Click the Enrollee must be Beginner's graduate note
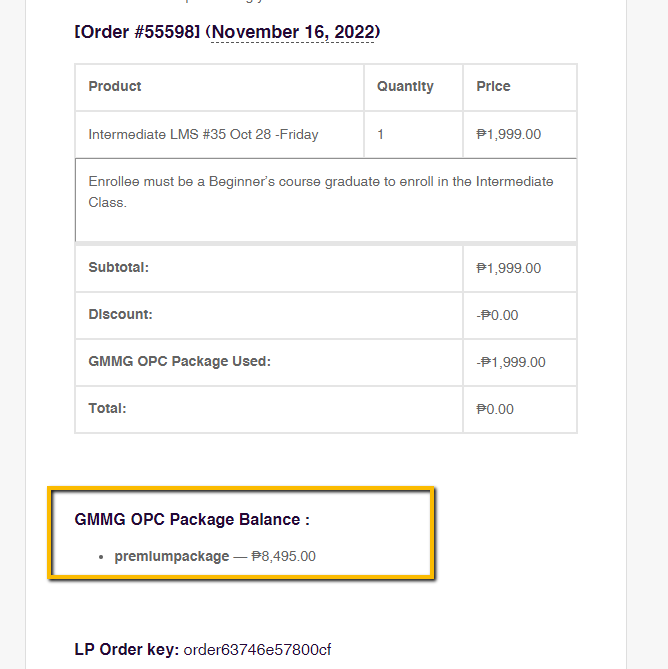Screen dimensions: 668x669 pyautogui.click(x=320, y=191)
